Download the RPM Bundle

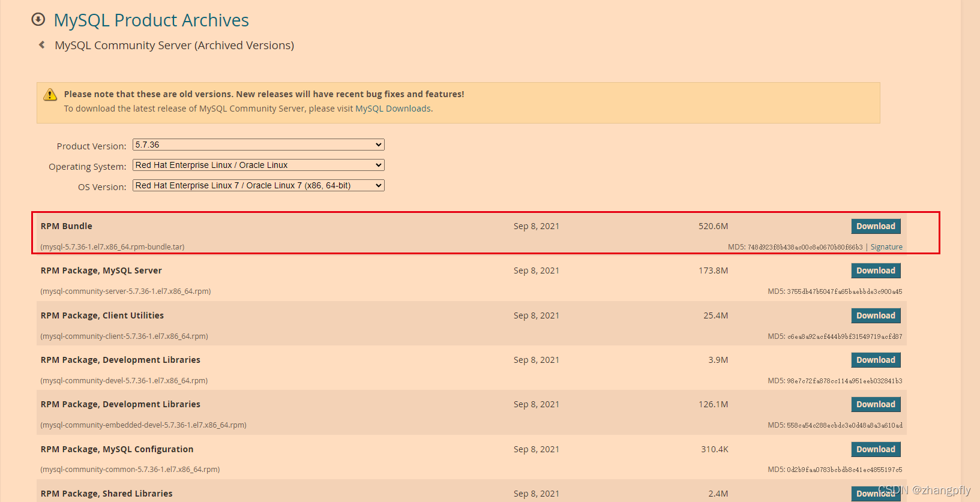(876, 226)
